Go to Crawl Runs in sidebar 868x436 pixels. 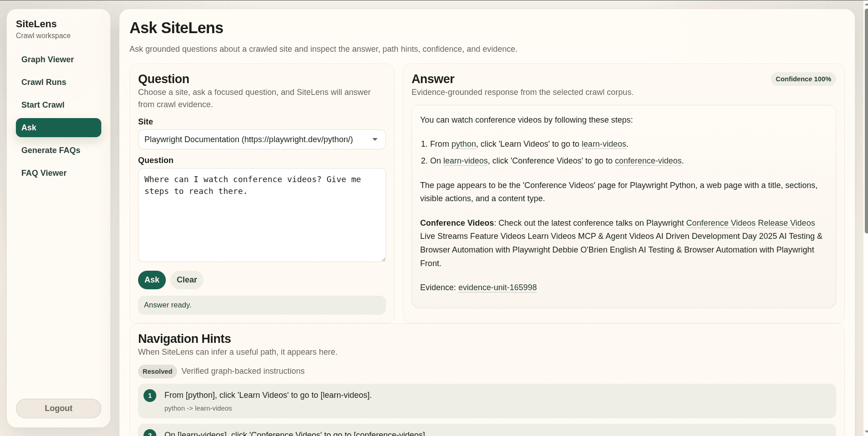(x=58, y=82)
